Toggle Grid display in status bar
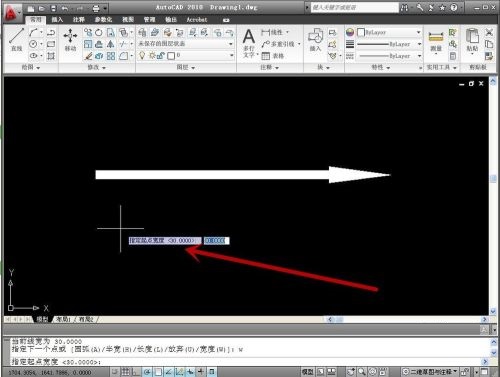 click(x=125, y=372)
